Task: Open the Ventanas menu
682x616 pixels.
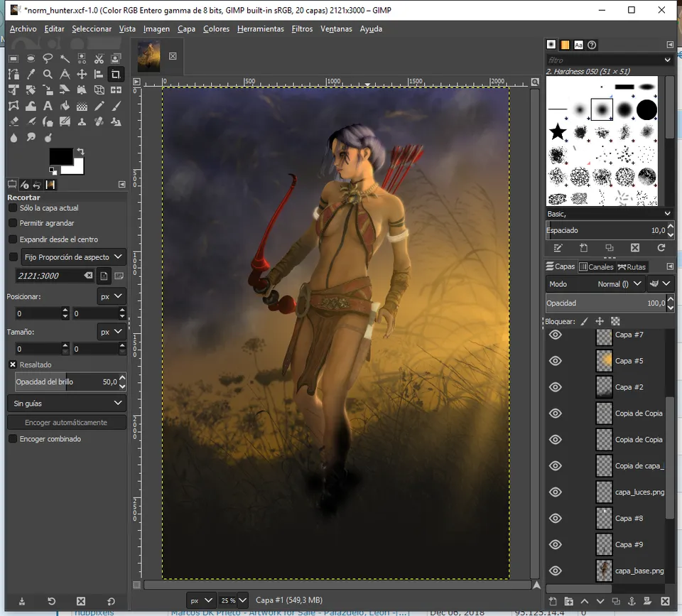Action: tap(336, 28)
